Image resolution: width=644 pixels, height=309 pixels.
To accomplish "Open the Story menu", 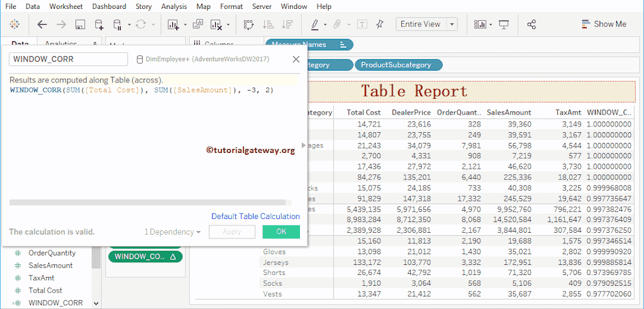I will tap(143, 6).
